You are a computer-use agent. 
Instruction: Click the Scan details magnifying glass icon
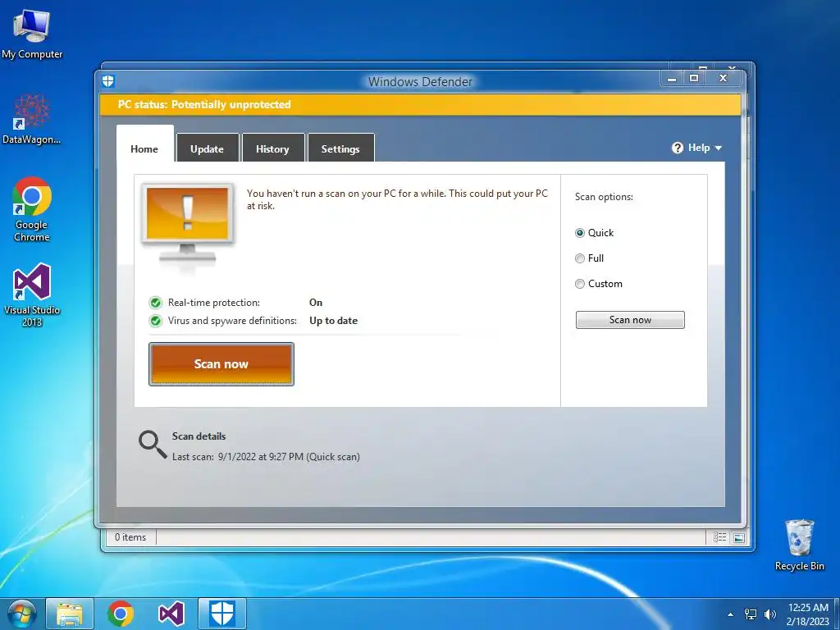153,445
